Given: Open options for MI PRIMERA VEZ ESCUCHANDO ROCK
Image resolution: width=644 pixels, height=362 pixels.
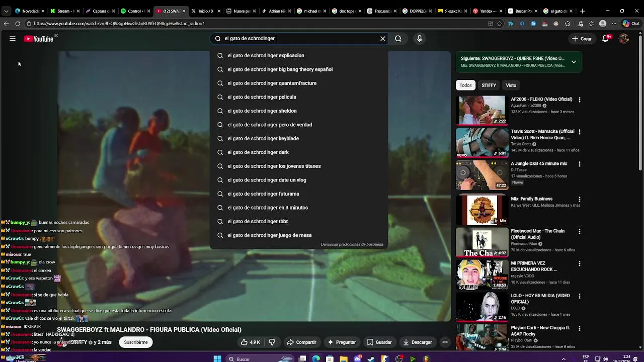Looking at the screenshot, I should pyautogui.click(x=579, y=263).
